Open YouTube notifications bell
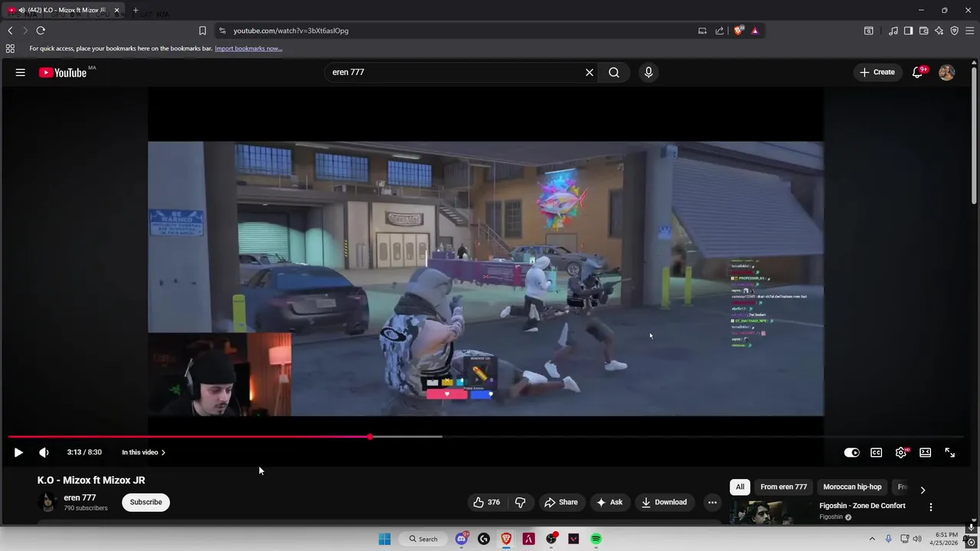The height and width of the screenshot is (551, 980). pyautogui.click(x=918, y=72)
